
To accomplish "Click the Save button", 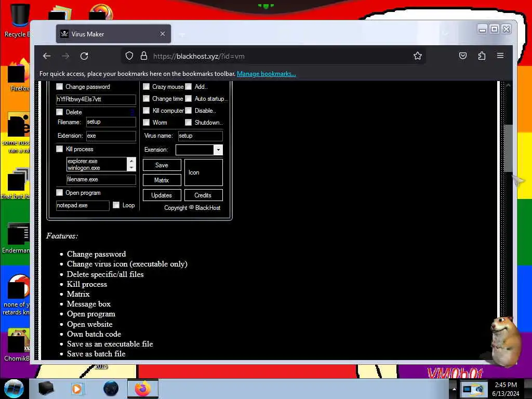I will click(162, 165).
